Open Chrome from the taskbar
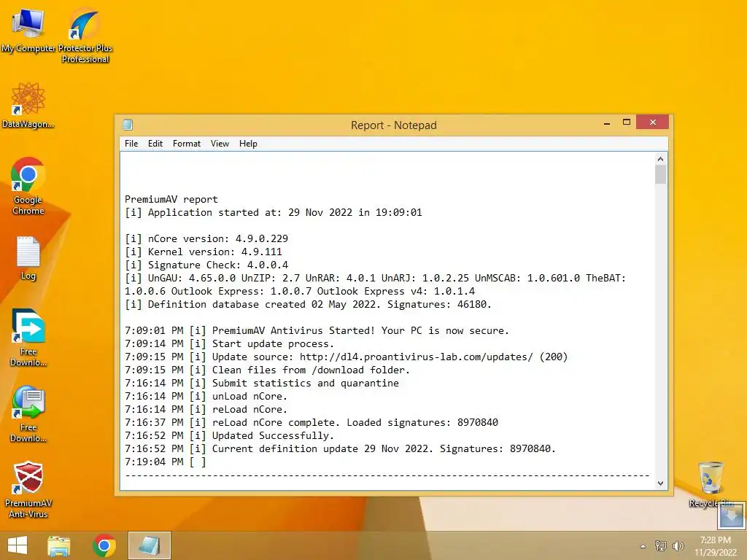 pyautogui.click(x=104, y=545)
